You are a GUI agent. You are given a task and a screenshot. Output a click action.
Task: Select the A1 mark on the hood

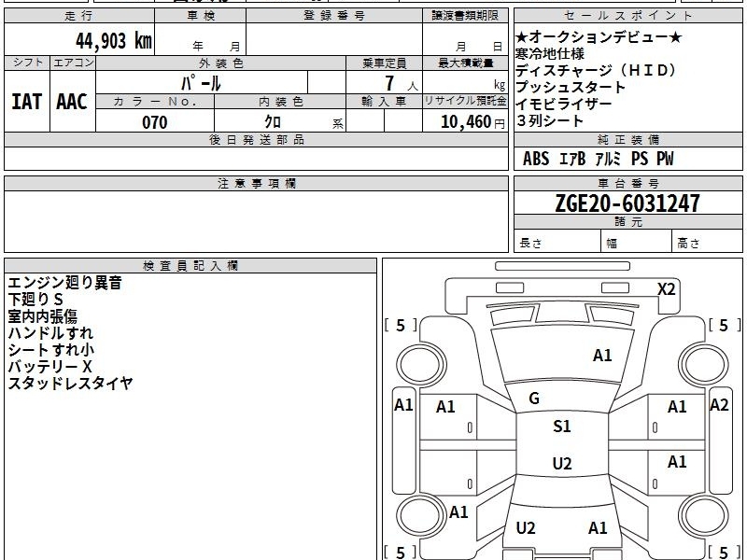tap(602, 356)
